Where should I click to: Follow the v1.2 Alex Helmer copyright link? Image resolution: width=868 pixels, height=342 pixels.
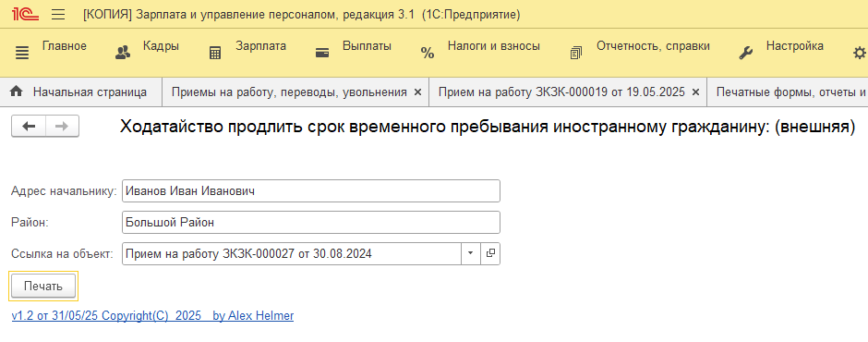pos(152,316)
